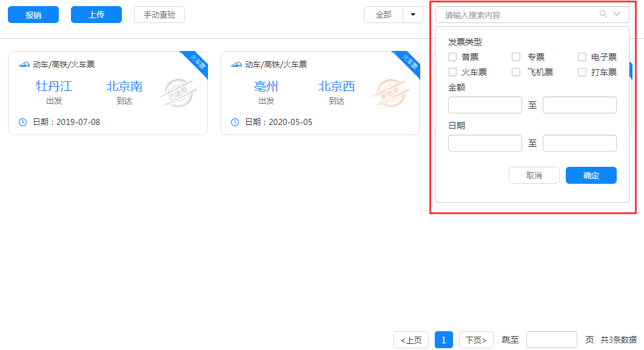Check the 普票 invoice type checkbox
The image size is (644, 350).
(452, 57)
